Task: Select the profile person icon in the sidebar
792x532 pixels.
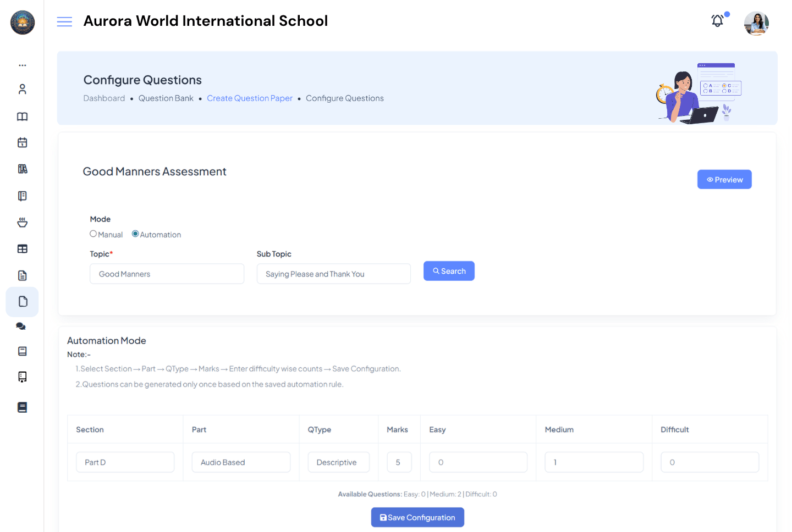Action: click(x=22, y=88)
